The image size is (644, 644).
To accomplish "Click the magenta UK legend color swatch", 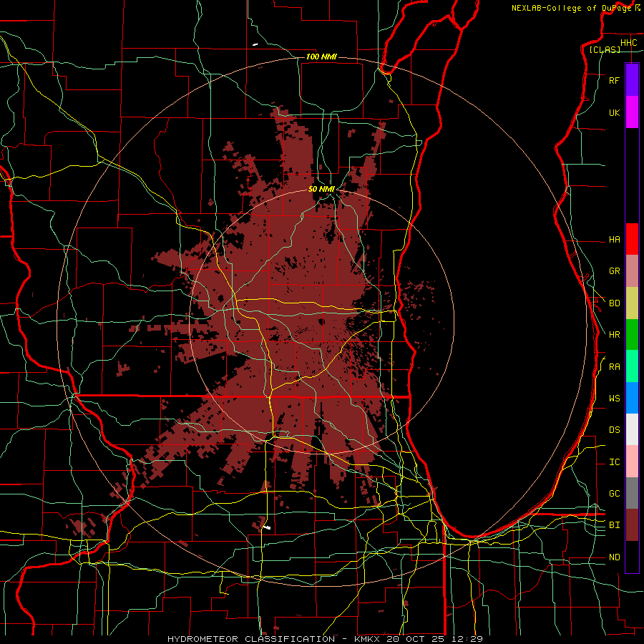I will 632,112.
